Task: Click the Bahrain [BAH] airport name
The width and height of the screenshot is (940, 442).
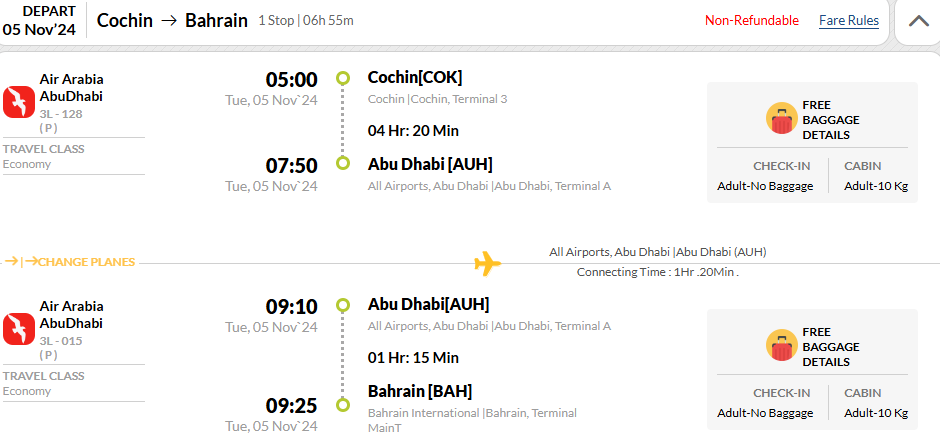Action: 420,392
